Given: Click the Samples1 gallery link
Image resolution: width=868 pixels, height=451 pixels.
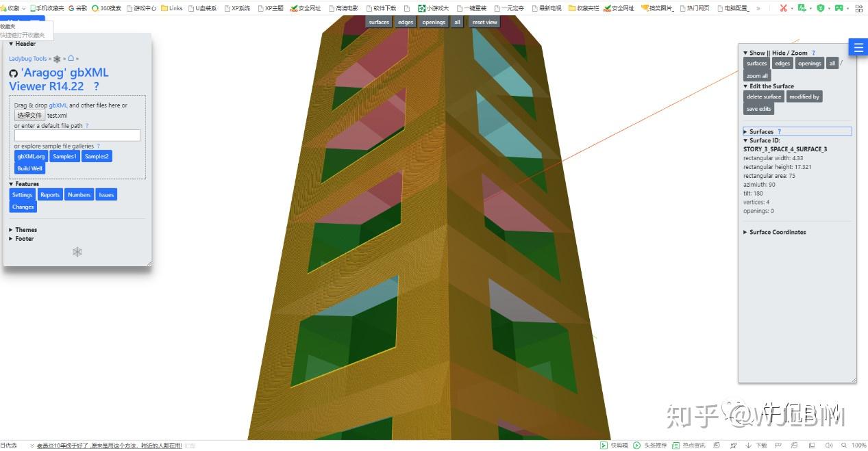Looking at the screenshot, I should pos(64,156).
